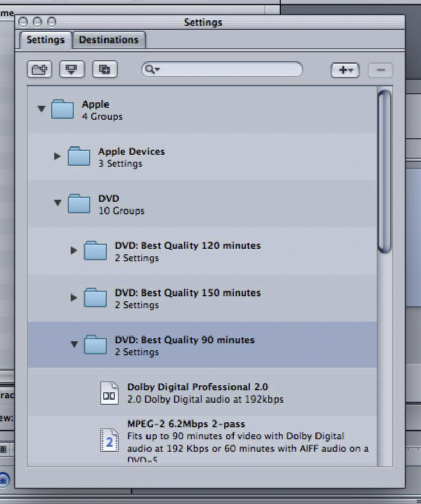421x504 pixels.
Task: Click the duplicate selected setting icon
Action: [104, 70]
